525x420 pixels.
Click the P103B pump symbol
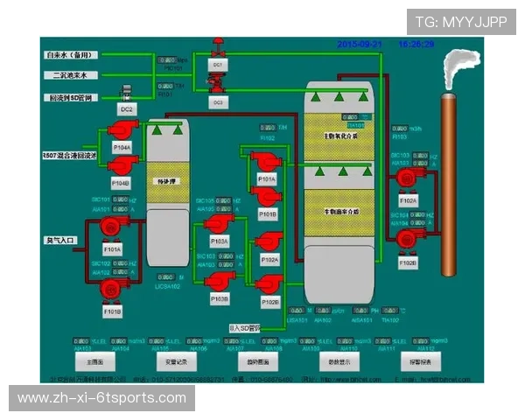coord(219,282)
